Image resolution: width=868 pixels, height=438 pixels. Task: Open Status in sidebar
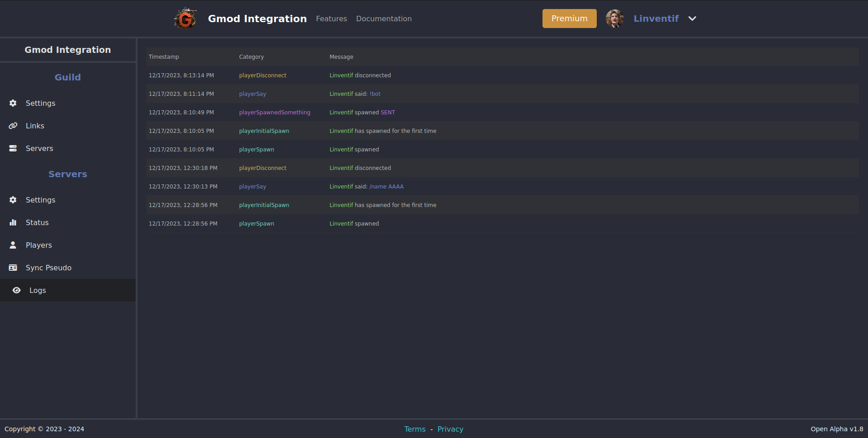68,222
